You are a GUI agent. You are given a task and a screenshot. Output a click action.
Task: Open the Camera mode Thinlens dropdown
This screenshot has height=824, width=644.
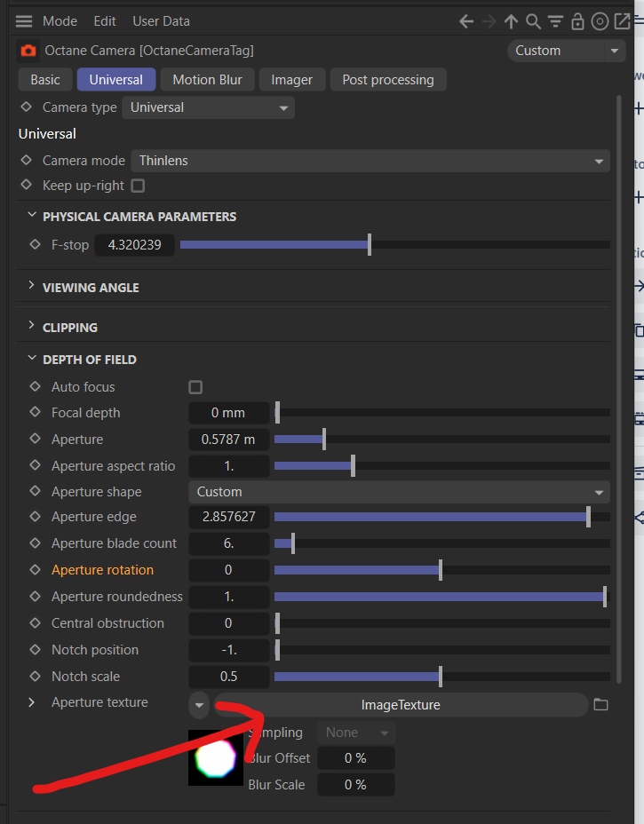point(370,161)
